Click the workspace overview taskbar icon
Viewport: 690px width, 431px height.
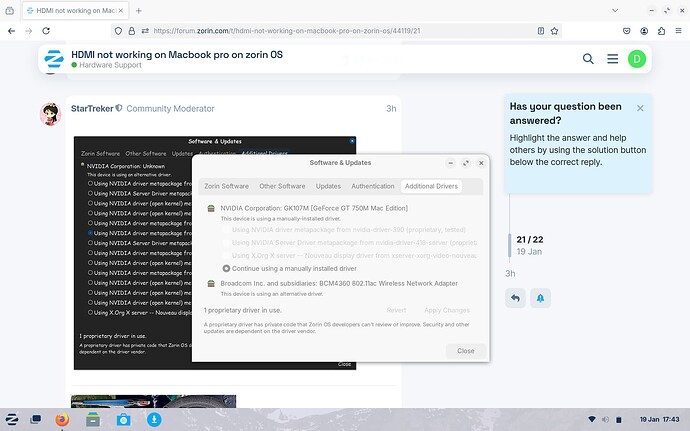pos(36,420)
